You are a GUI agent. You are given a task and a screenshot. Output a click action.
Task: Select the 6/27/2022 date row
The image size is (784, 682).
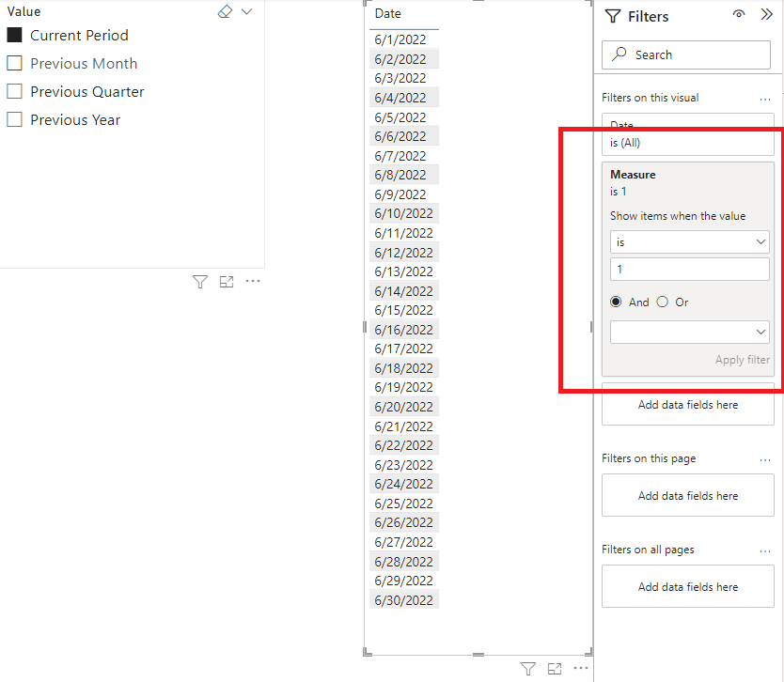[x=404, y=542]
